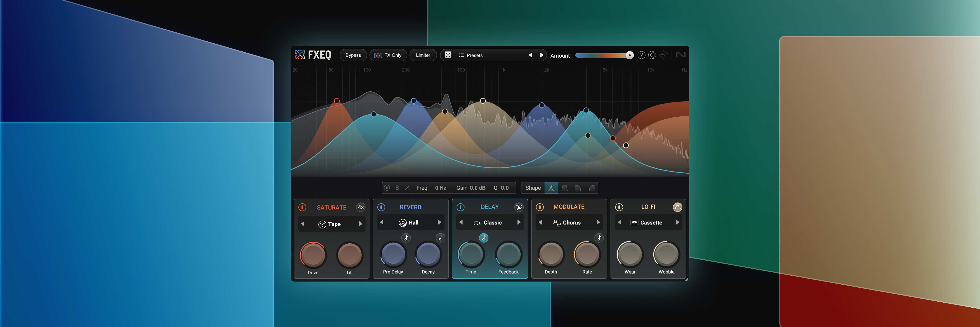The height and width of the screenshot is (327, 980).
Task: Click the Decay knob
Action: pyautogui.click(x=428, y=254)
